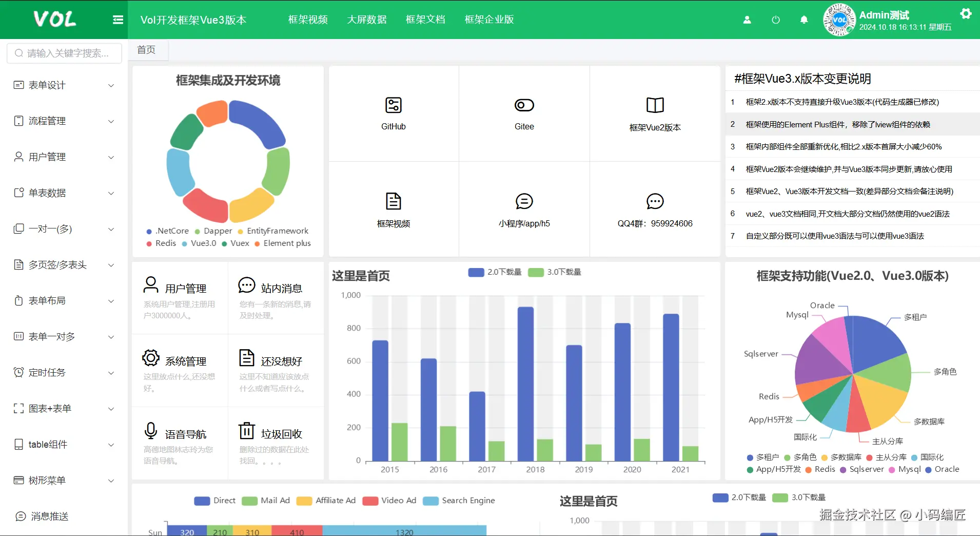Open the 小程序/app/h5 chat icon
The width and height of the screenshot is (980, 536).
click(524, 201)
